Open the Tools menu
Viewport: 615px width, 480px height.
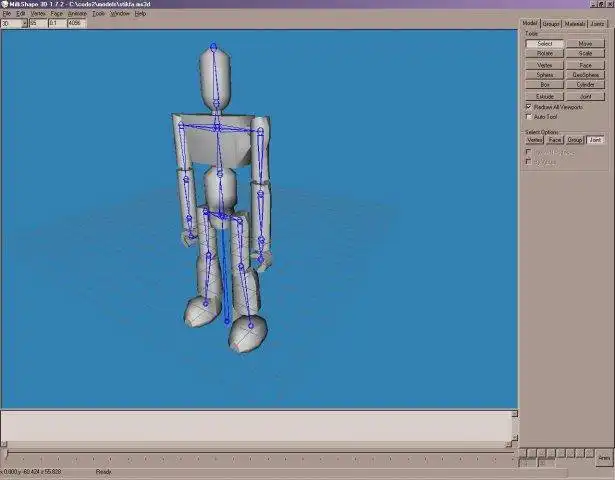[x=98, y=14]
